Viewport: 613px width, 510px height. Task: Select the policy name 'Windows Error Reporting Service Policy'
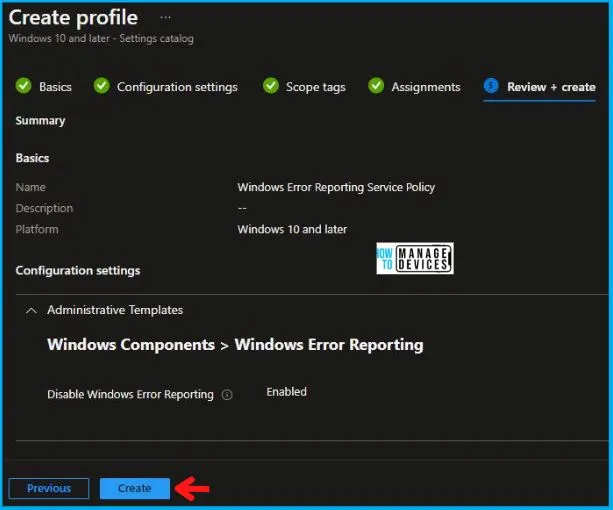(336, 187)
